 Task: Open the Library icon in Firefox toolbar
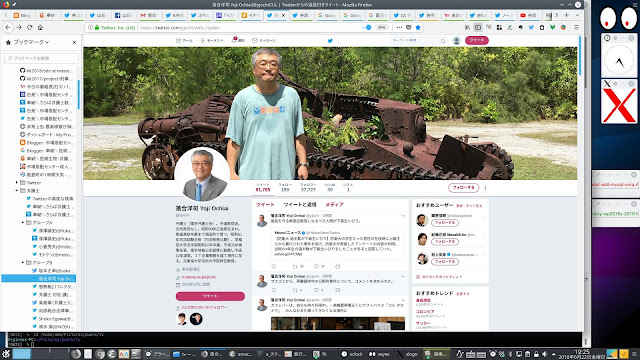[467, 27]
